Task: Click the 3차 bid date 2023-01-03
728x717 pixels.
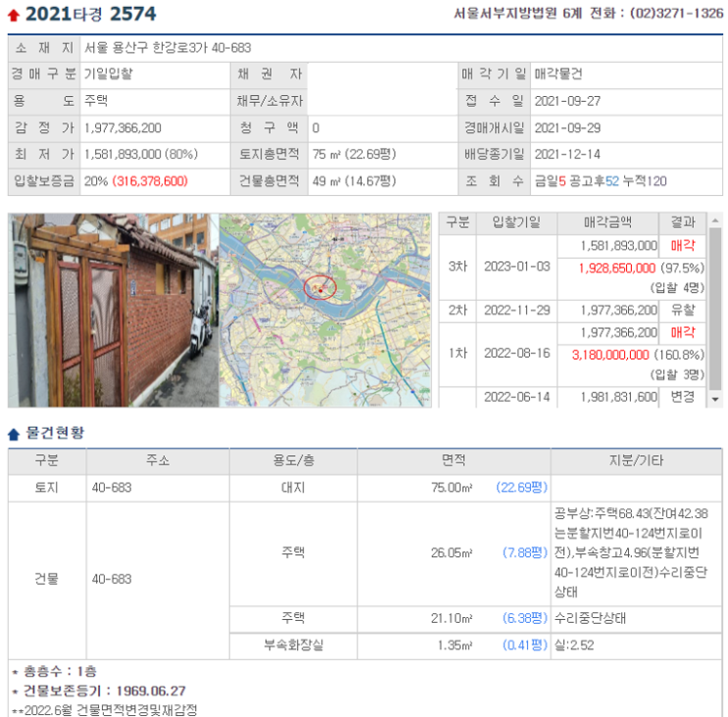Action: pos(516,266)
